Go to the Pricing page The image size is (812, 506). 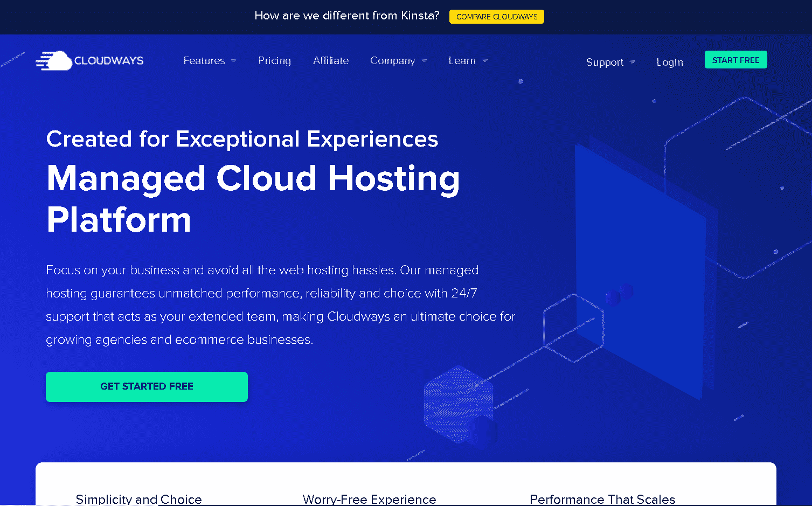click(x=274, y=61)
